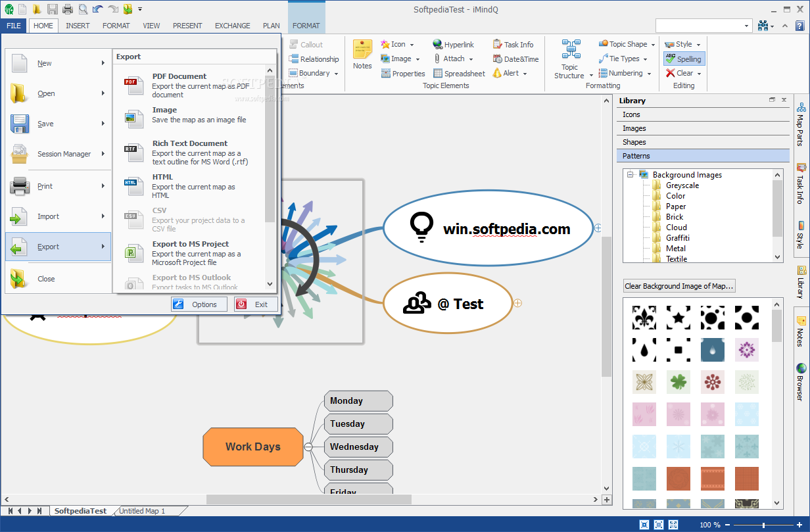Select the Greyscale folder in pattern tree

click(x=682, y=185)
